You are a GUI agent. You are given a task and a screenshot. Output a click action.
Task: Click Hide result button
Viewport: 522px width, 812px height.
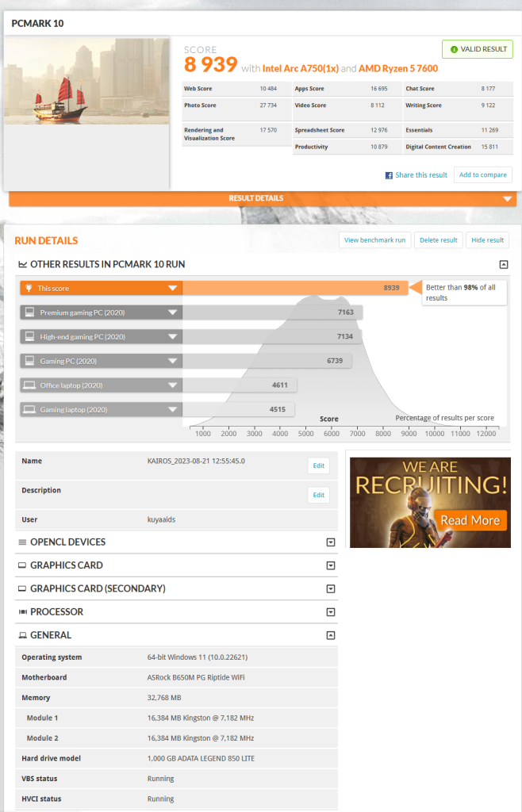(x=487, y=240)
